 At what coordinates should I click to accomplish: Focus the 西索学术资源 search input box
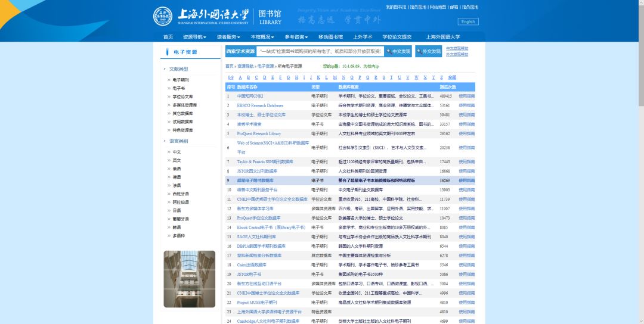pos(320,51)
